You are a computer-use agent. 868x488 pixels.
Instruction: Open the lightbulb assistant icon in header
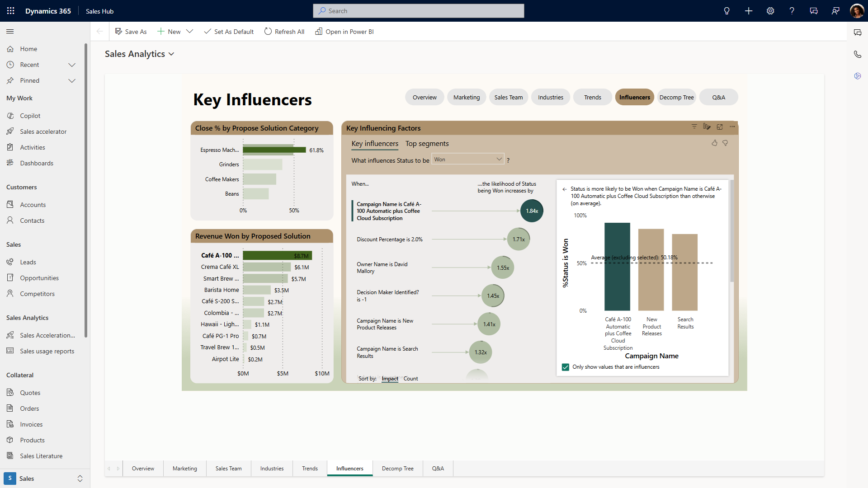point(726,11)
